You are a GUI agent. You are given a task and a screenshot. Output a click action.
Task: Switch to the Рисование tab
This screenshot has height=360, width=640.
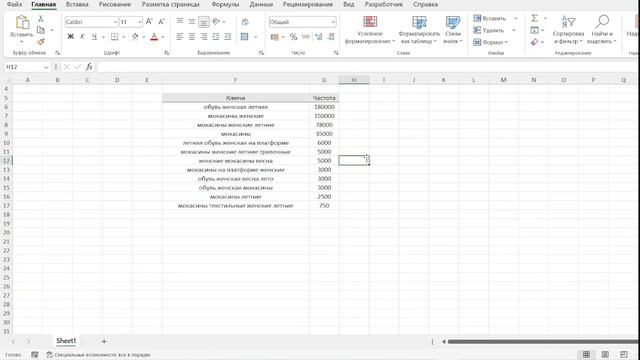115,4
